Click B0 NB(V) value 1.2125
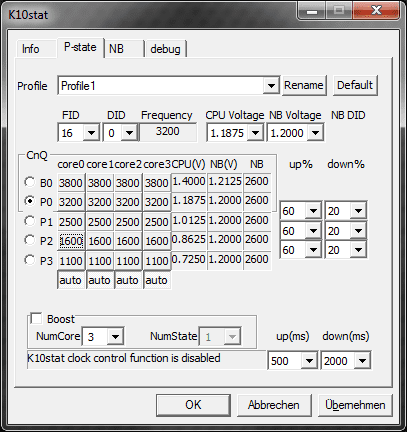Screen dimensions: 407x432 [x=225, y=182]
